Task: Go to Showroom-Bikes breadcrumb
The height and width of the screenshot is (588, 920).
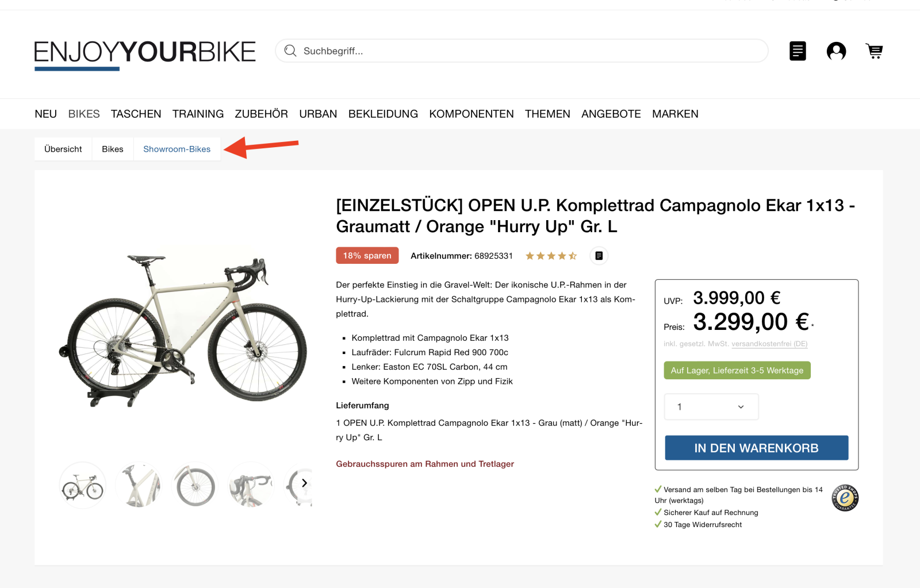Action: pos(177,149)
